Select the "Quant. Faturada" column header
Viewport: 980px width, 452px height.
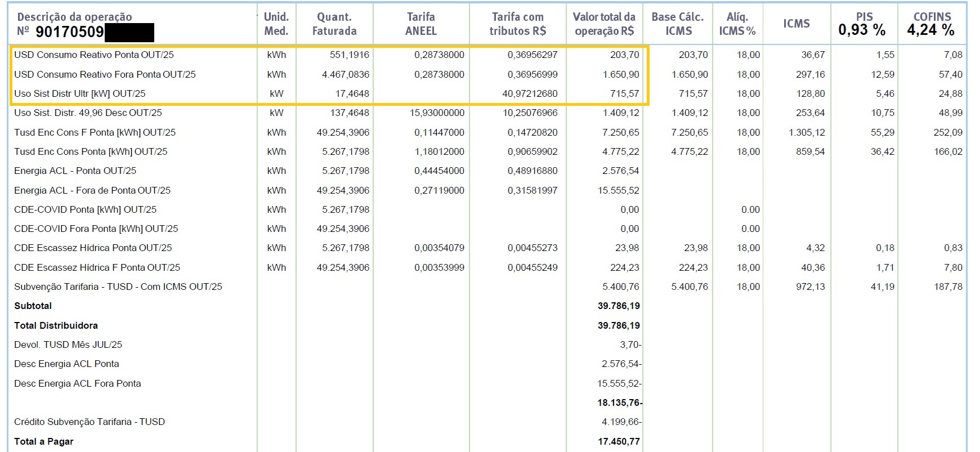[334, 24]
